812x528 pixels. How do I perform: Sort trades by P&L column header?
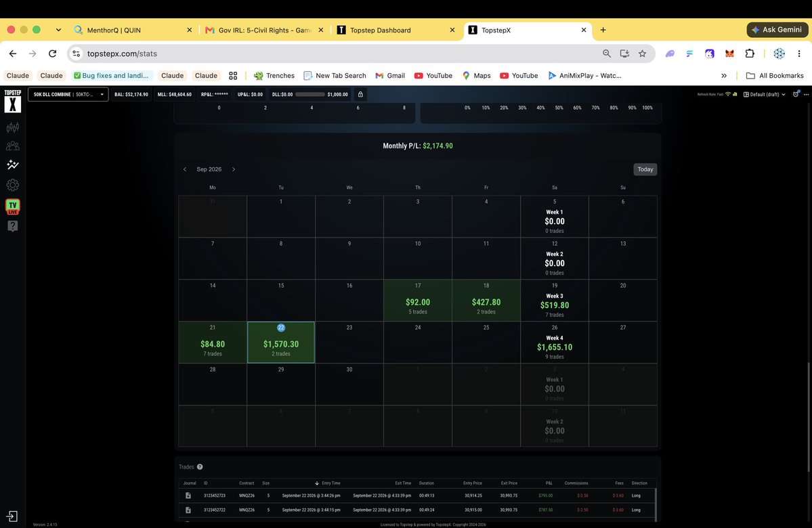[x=549, y=483]
